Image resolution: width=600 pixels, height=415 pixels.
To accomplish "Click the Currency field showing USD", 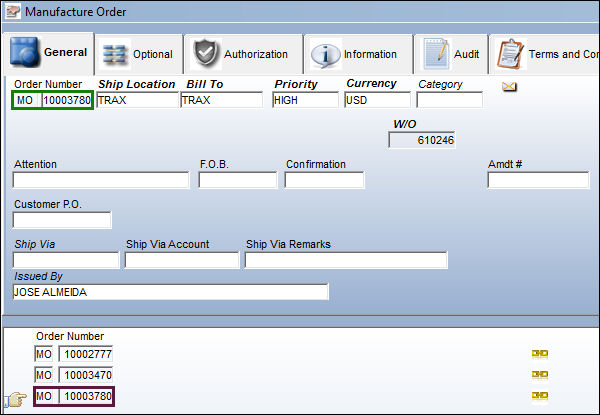I will [x=377, y=100].
